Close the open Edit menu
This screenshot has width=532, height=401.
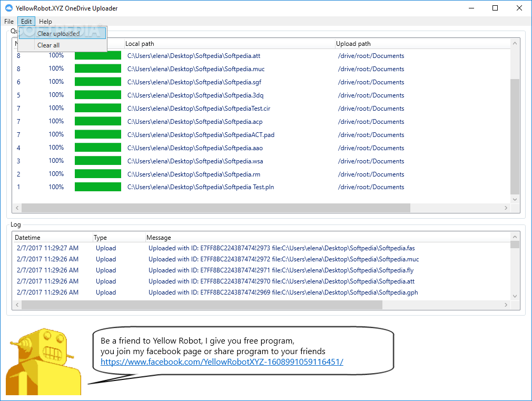pyautogui.click(x=26, y=22)
